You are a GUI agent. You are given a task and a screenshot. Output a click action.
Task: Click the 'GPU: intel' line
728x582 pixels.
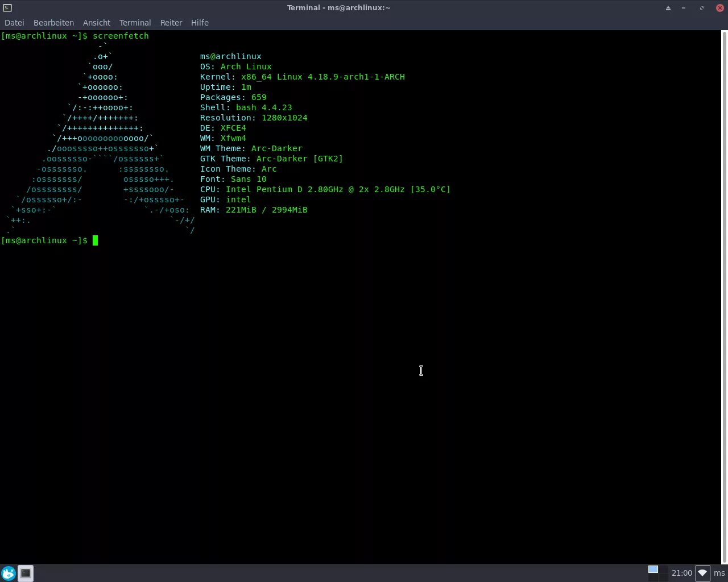tap(226, 199)
